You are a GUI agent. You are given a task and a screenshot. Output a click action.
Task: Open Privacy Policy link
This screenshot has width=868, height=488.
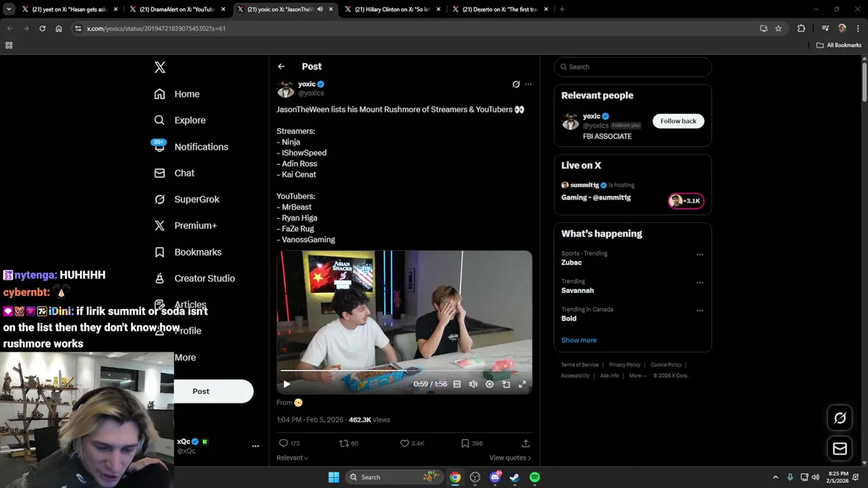click(625, 365)
